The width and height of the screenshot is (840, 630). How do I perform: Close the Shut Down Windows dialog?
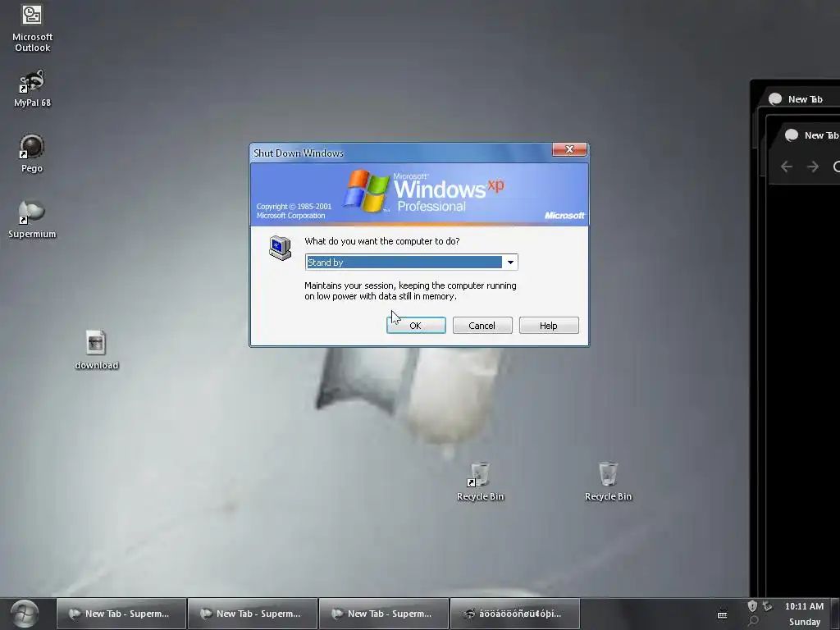click(x=569, y=149)
